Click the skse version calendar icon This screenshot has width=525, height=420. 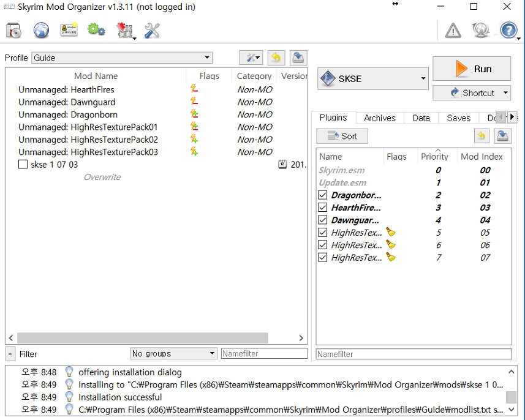282,164
